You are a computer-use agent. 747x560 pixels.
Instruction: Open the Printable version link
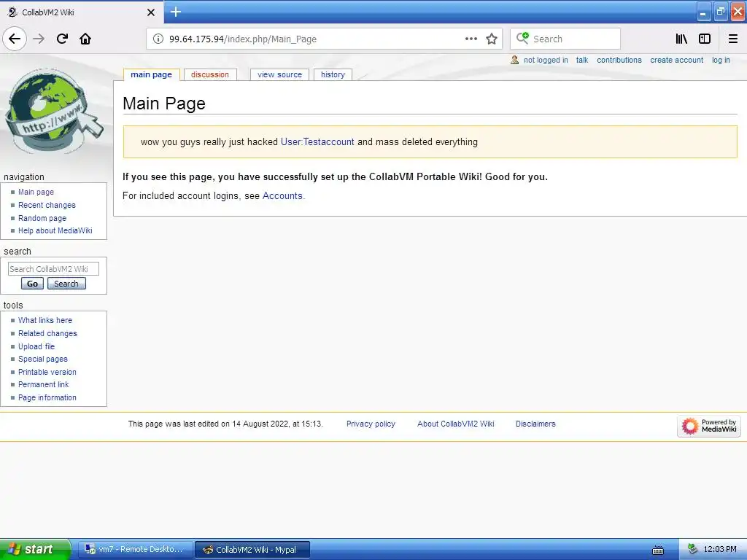47,372
